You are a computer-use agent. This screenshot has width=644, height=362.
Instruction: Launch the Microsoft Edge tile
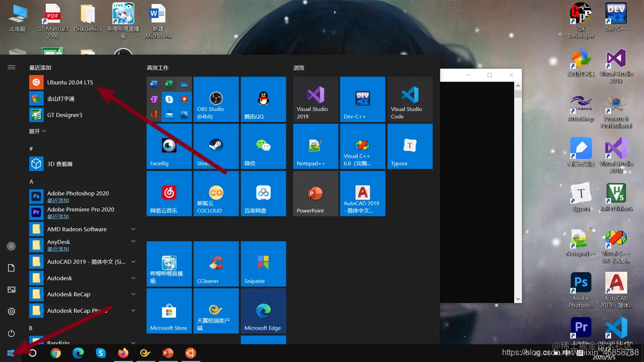(263, 311)
